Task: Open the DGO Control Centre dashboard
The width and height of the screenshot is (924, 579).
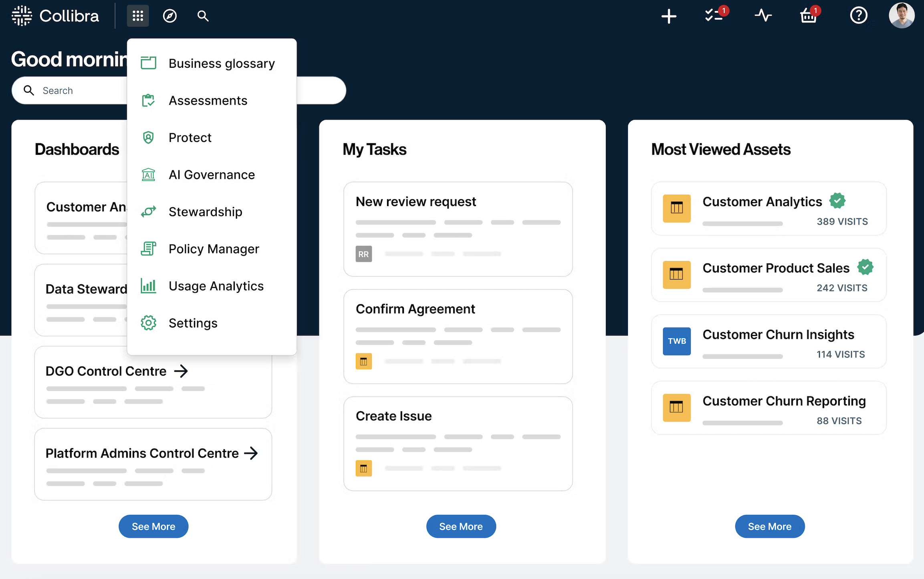Action: coord(106,371)
